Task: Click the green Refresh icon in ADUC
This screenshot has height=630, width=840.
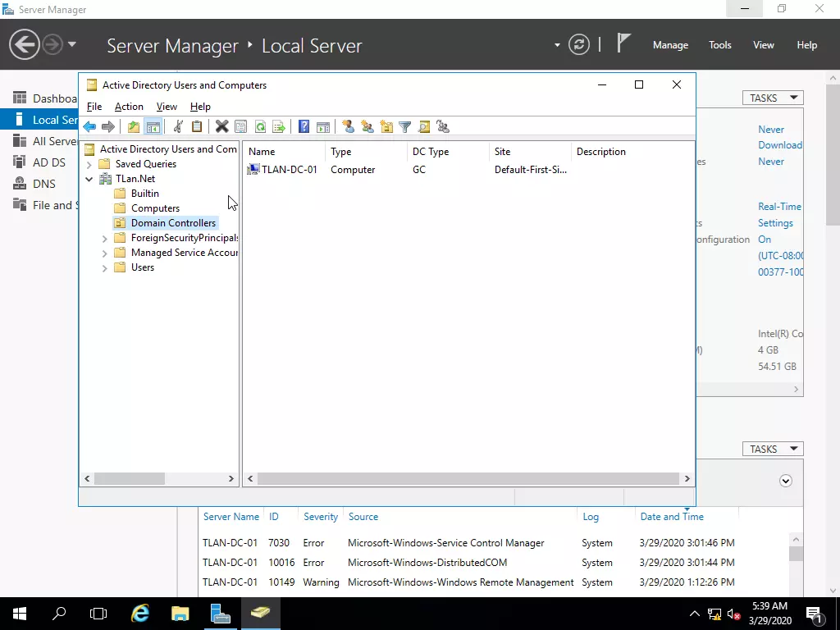Action: (260, 127)
